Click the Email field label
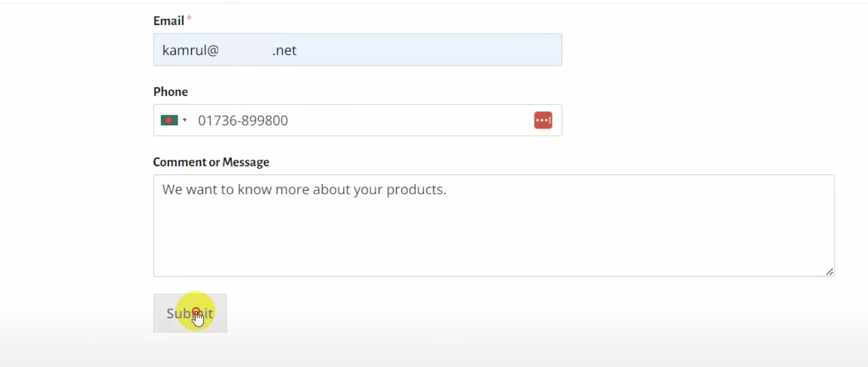The image size is (868, 367). (168, 21)
